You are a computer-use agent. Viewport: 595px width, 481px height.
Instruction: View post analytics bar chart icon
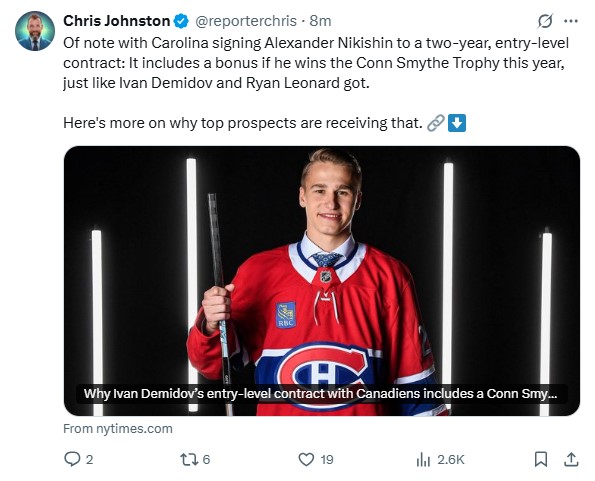423,460
